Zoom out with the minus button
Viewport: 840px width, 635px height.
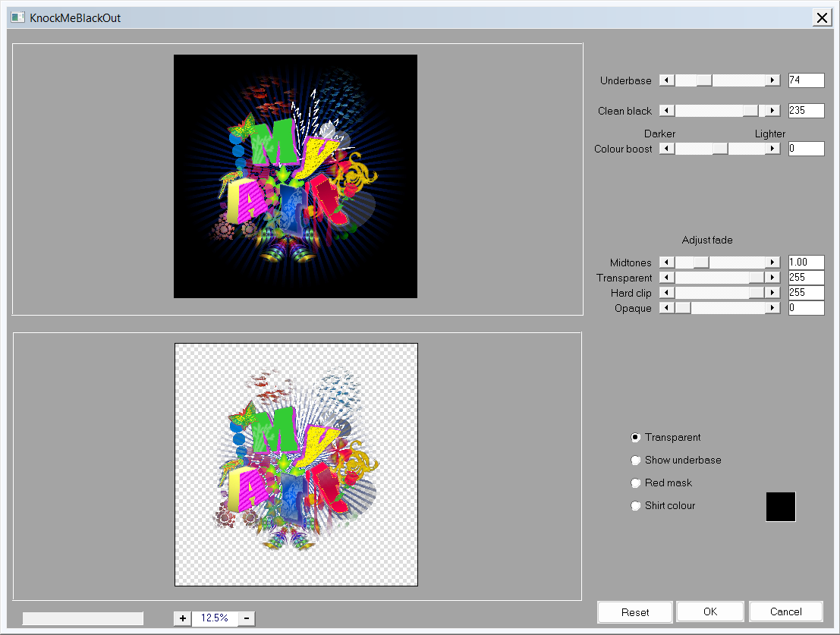pos(247,618)
